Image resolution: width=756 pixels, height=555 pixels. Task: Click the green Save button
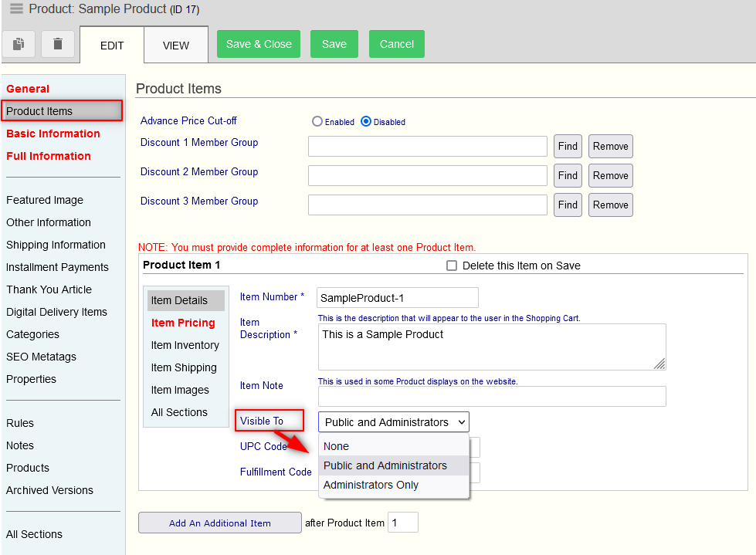[334, 44]
